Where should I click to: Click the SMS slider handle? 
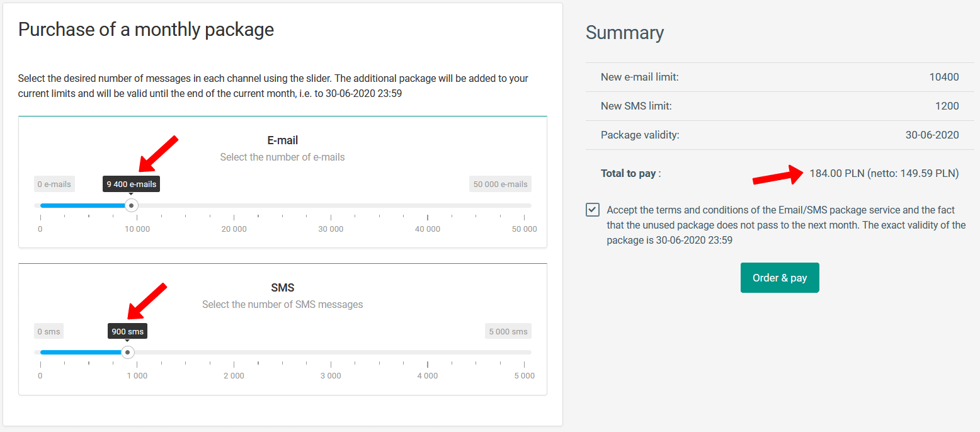(x=128, y=352)
